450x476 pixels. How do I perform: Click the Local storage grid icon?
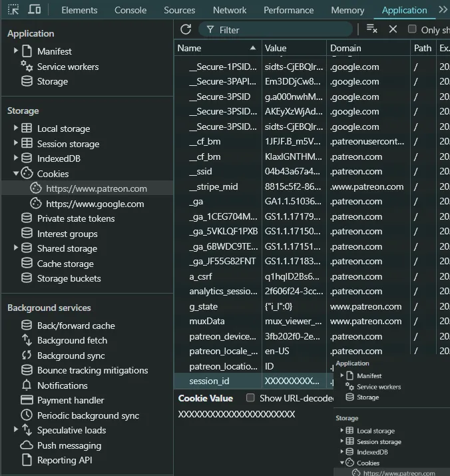point(27,128)
